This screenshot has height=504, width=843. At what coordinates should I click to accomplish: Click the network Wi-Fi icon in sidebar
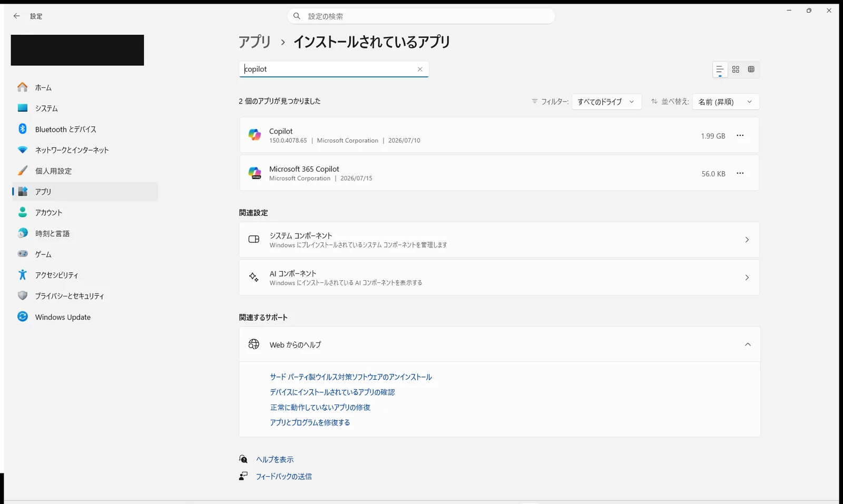pos(22,150)
